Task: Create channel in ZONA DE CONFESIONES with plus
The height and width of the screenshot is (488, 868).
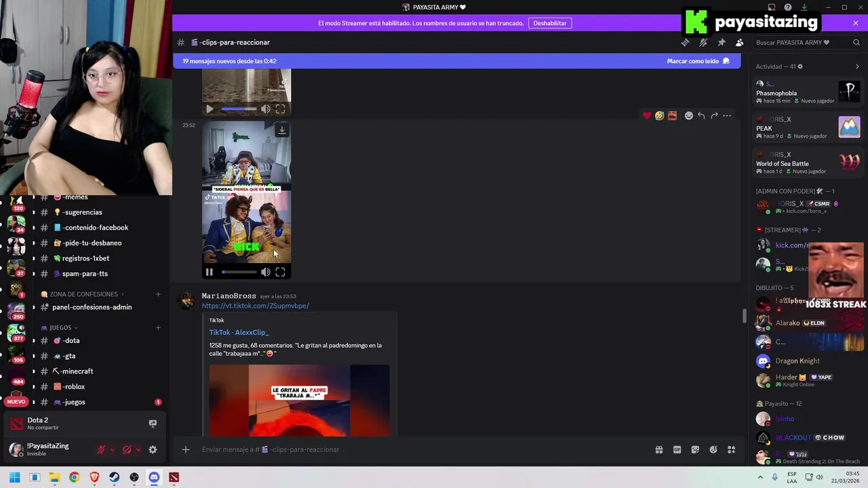Action: pos(158,294)
